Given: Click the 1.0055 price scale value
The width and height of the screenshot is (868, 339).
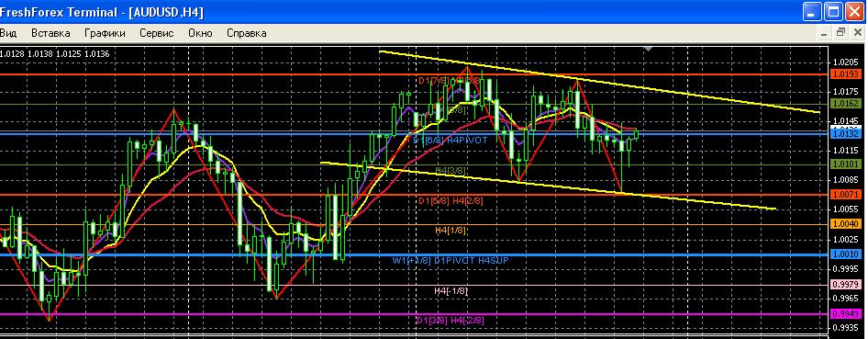Looking at the screenshot, I should pyautogui.click(x=845, y=209).
